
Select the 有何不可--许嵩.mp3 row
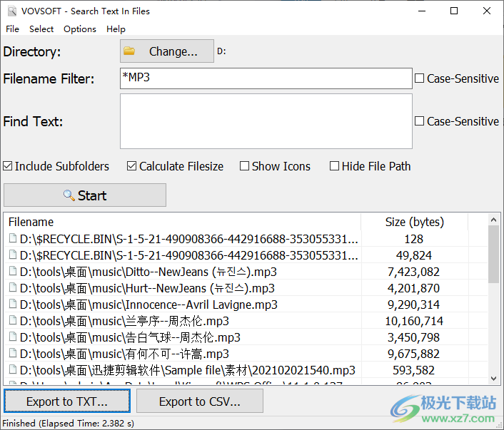(246, 354)
